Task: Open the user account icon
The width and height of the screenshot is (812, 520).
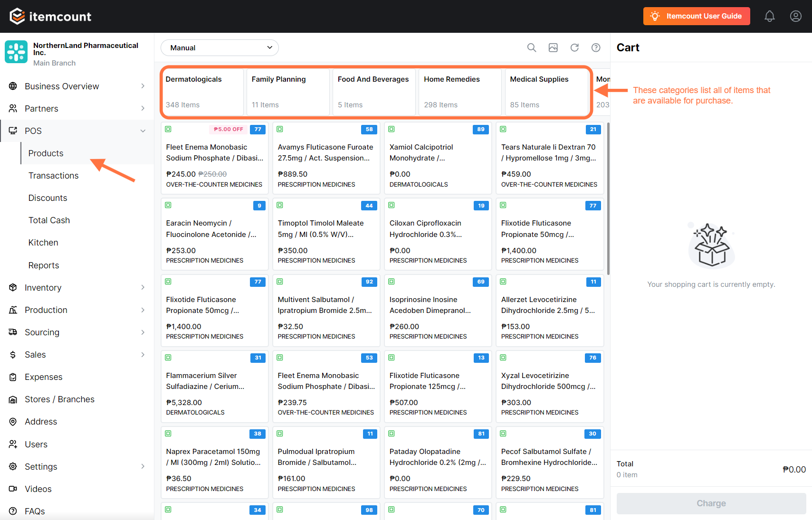Action: pyautogui.click(x=796, y=16)
